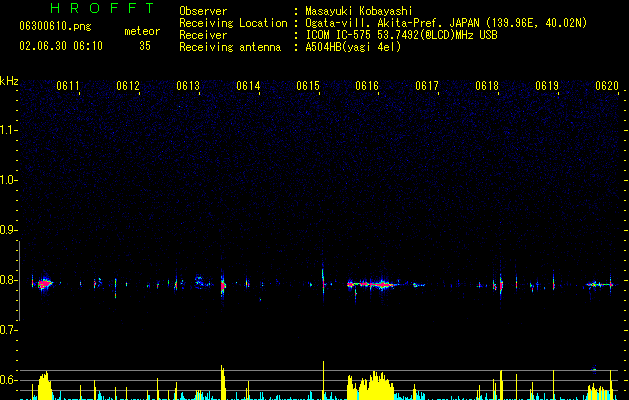Click the 0619 time marker
Screen dimensions: 629x400
547,86
